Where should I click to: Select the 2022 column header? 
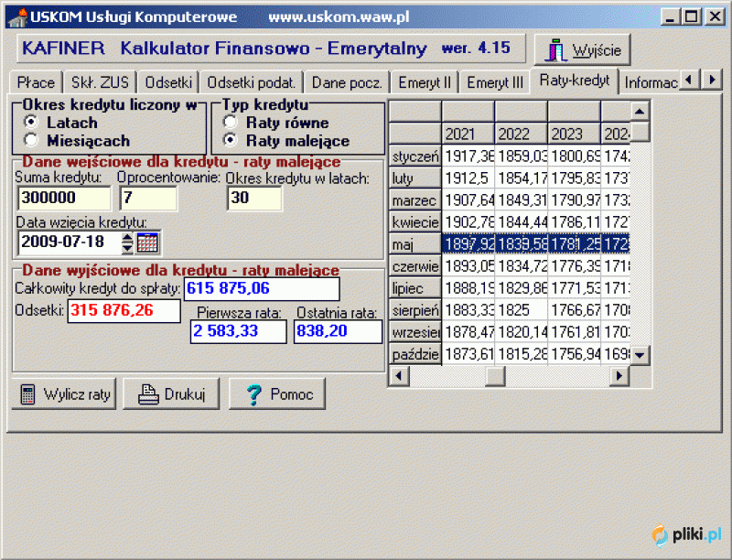click(x=522, y=134)
